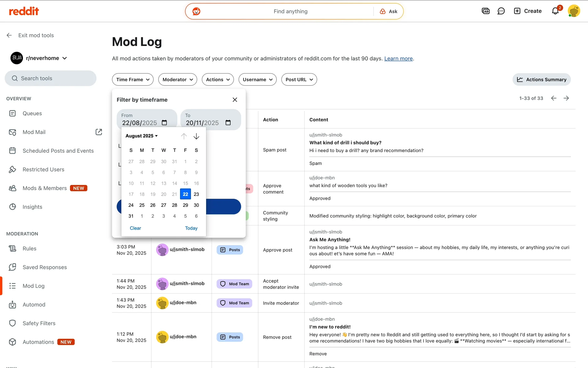Click the Search tools input field

pos(51,78)
